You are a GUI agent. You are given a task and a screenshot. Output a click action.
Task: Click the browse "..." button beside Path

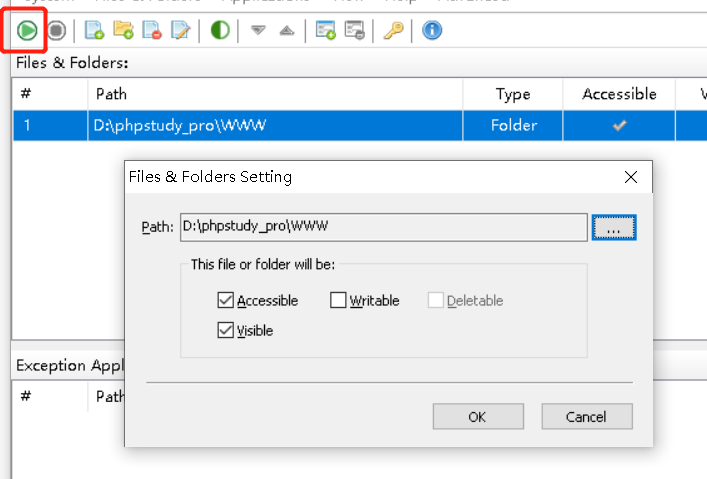614,227
